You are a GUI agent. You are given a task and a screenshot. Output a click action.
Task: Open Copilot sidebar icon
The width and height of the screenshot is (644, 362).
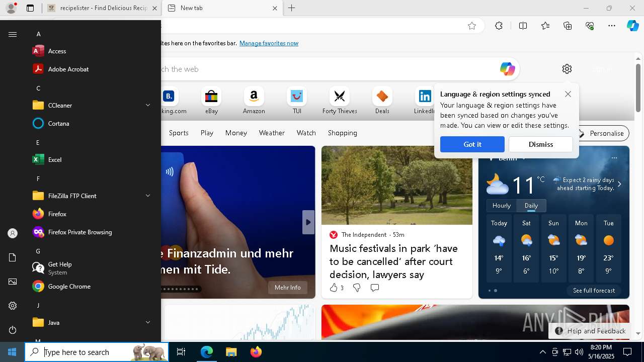(632, 26)
